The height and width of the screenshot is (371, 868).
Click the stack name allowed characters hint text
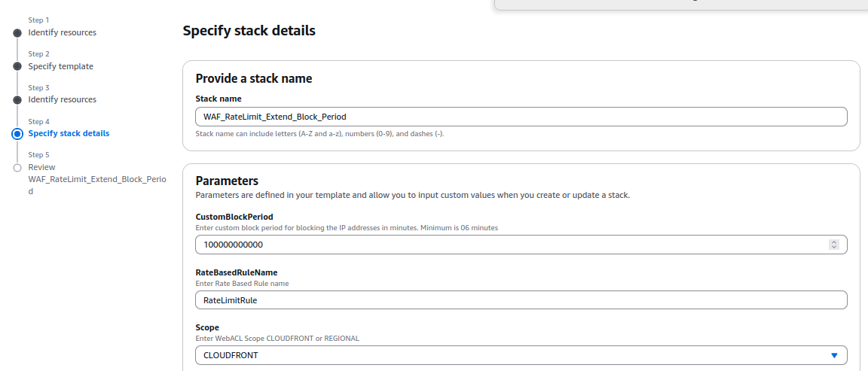(x=320, y=134)
